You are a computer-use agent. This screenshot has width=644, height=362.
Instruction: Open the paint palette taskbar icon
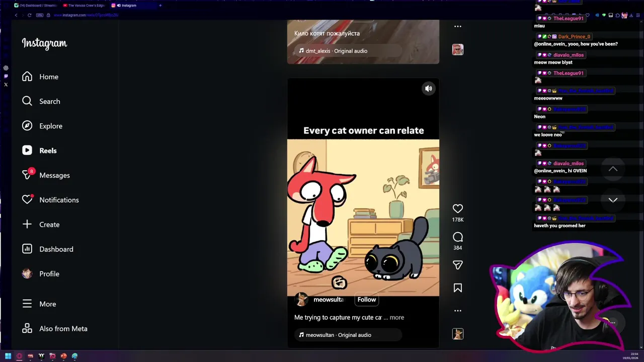point(74,356)
